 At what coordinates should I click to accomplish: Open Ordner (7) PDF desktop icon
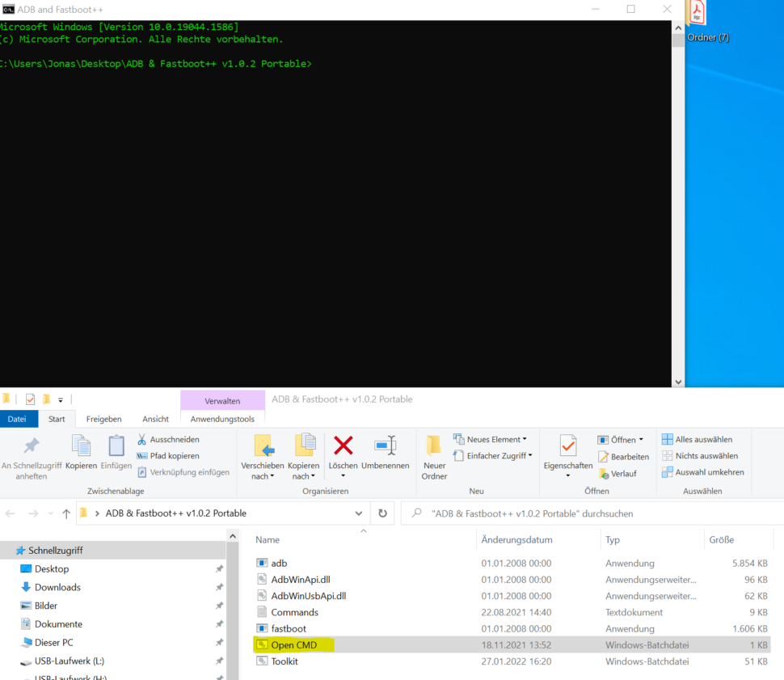(708, 22)
